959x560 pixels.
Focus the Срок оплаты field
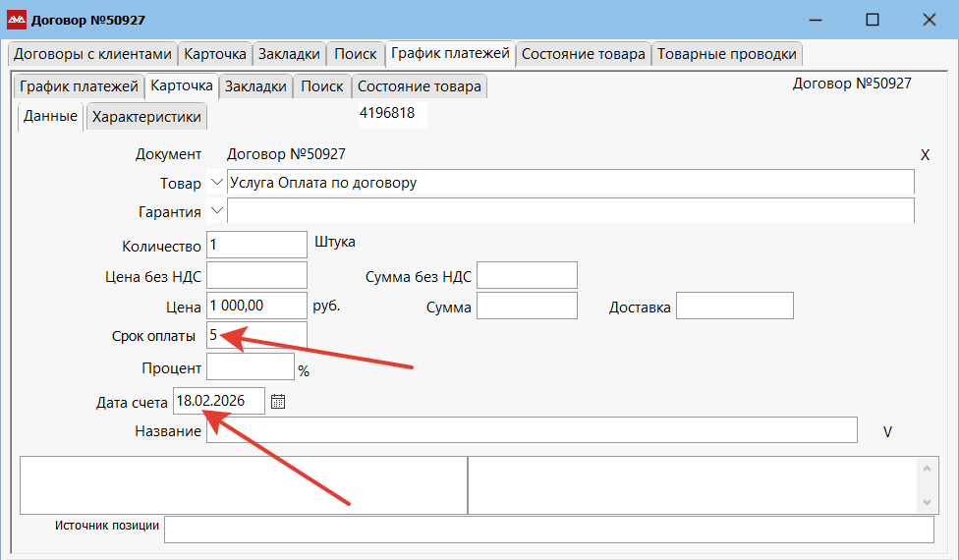click(256, 336)
